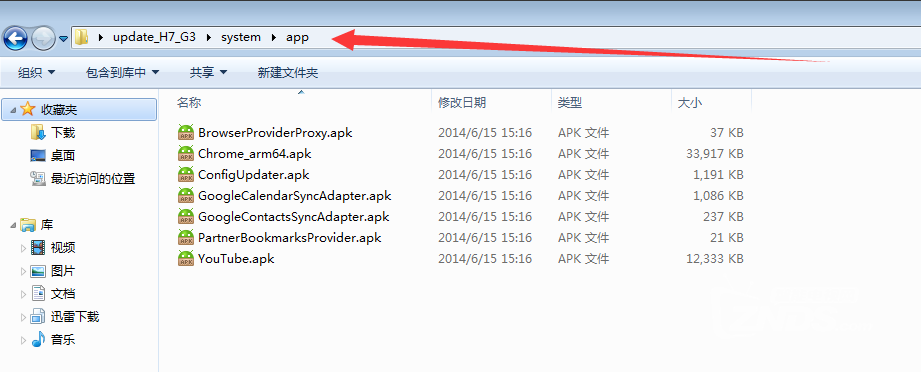Expand the 视频 library node
The height and width of the screenshot is (372, 921).
pyautogui.click(x=23, y=248)
